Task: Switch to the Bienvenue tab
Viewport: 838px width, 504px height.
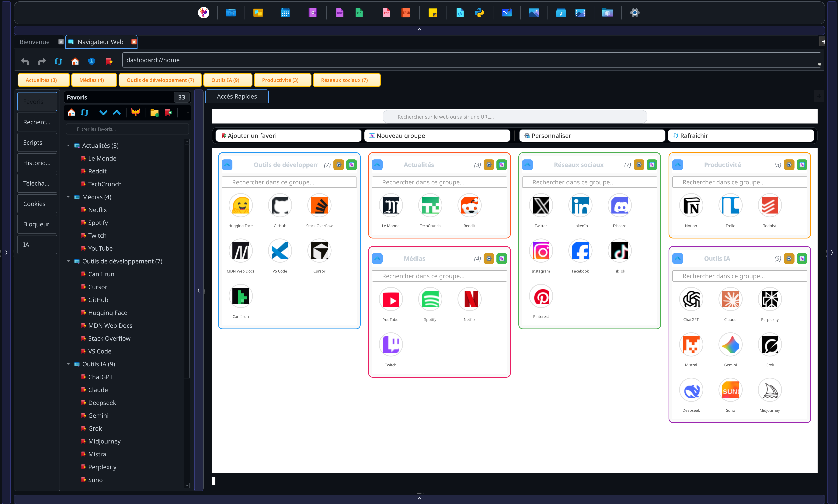Action: [x=35, y=42]
